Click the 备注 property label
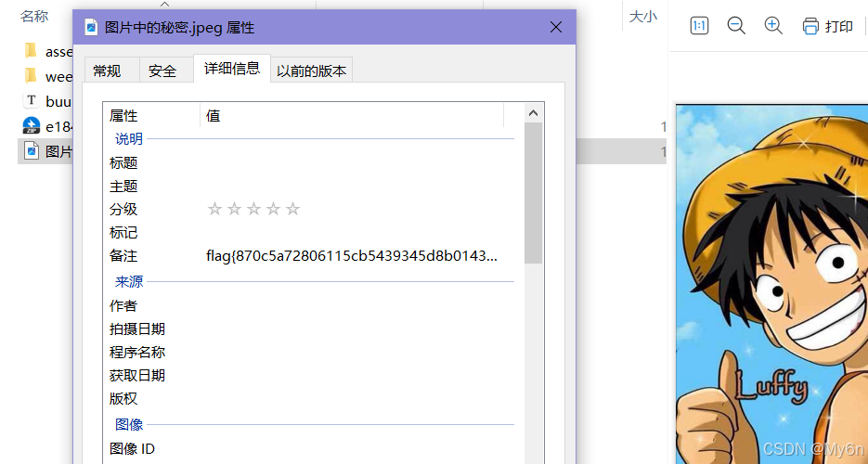 [123, 256]
